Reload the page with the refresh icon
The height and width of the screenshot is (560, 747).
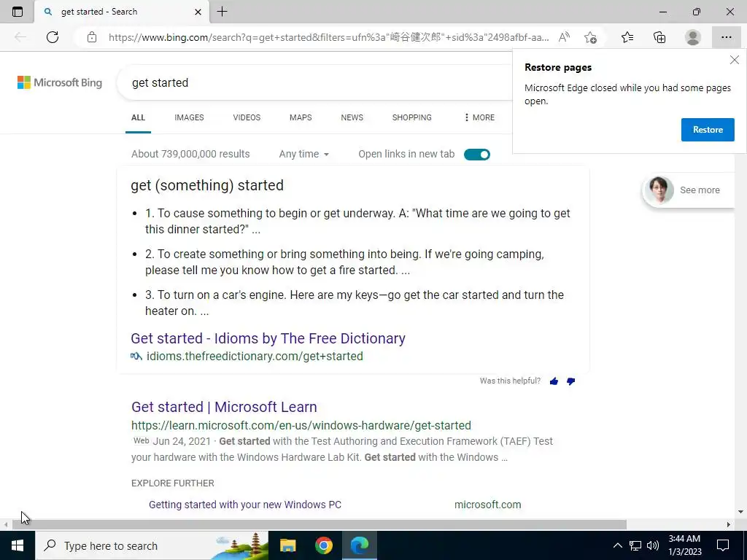pyautogui.click(x=53, y=37)
